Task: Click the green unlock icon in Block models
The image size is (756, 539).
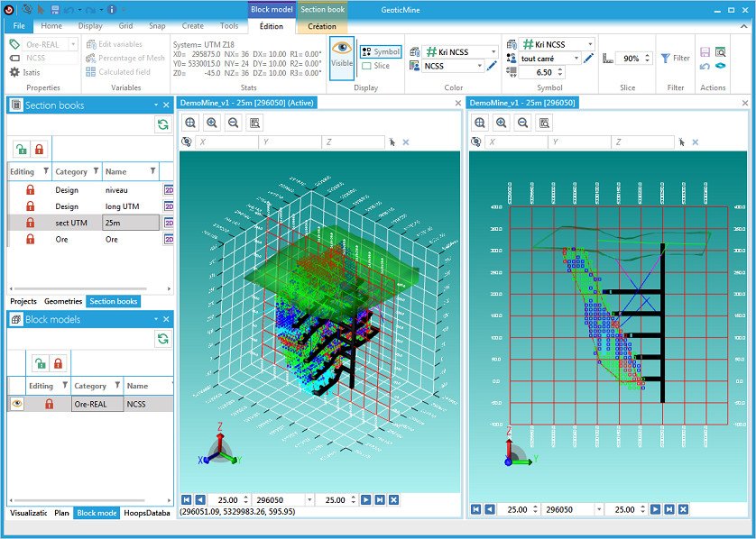Action: [x=41, y=363]
